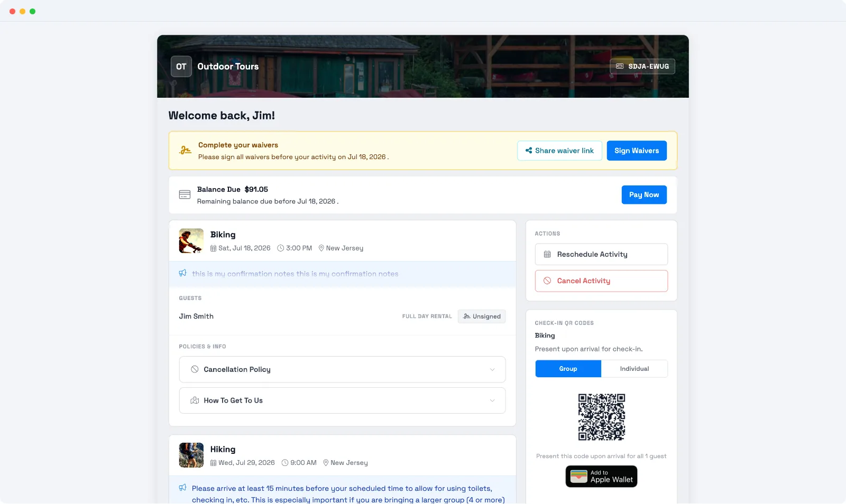Click the signature icon in the Unsigned badge
846x504 pixels.
pos(467,316)
